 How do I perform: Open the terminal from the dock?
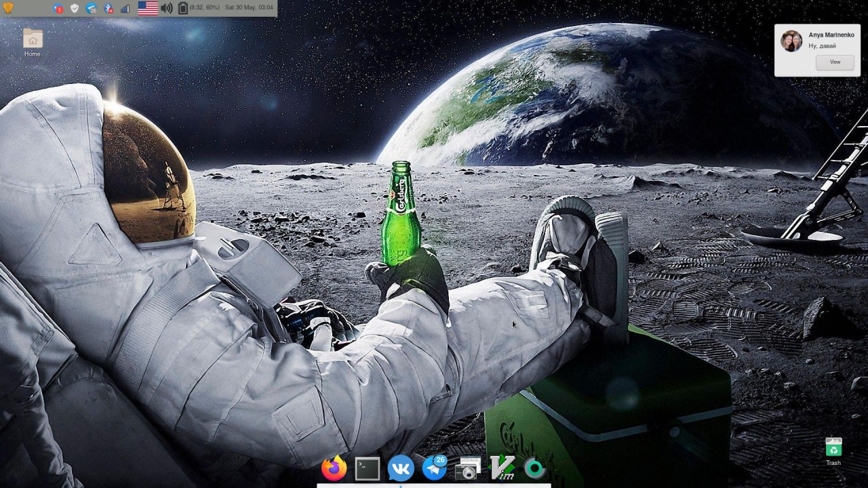tap(367, 468)
